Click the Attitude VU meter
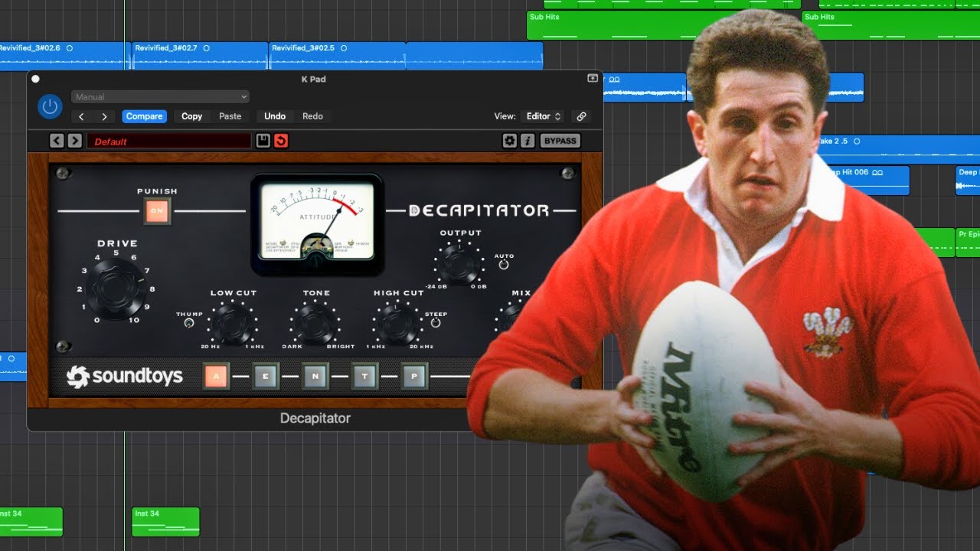 click(317, 223)
